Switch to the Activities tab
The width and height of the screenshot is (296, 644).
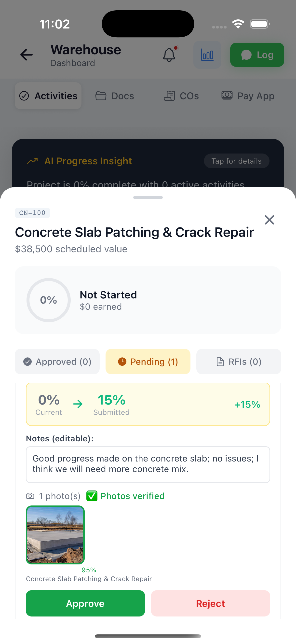click(48, 96)
